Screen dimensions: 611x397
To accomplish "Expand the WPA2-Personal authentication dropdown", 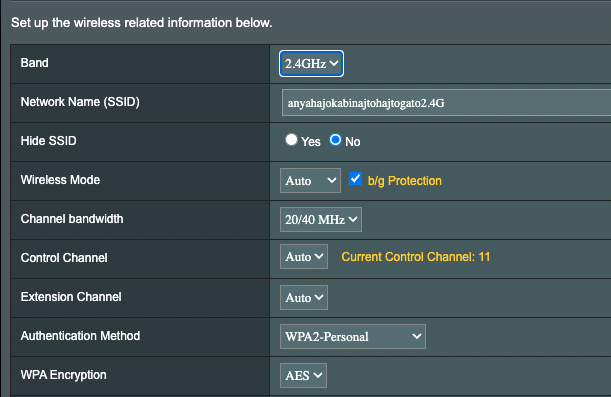I will (353, 336).
